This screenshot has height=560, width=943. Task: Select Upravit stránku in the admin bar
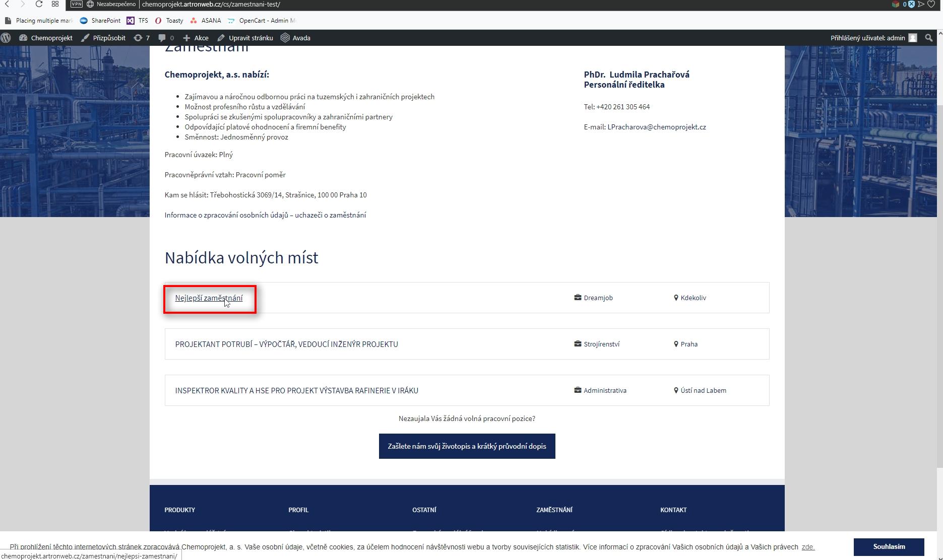[x=245, y=38]
